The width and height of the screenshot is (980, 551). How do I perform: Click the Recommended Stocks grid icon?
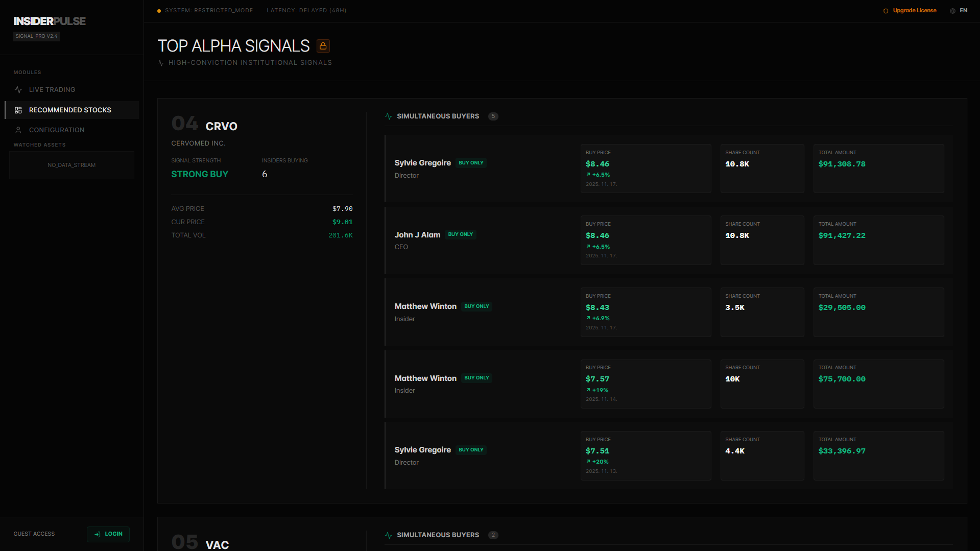click(x=18, y=110)
